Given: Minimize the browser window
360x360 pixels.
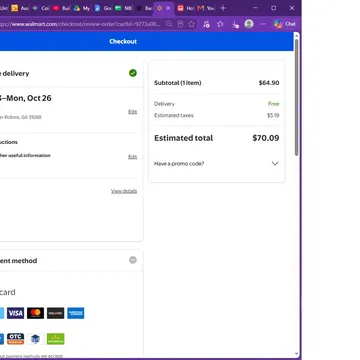Looking at the screenshot, I should tap(255, 8).
